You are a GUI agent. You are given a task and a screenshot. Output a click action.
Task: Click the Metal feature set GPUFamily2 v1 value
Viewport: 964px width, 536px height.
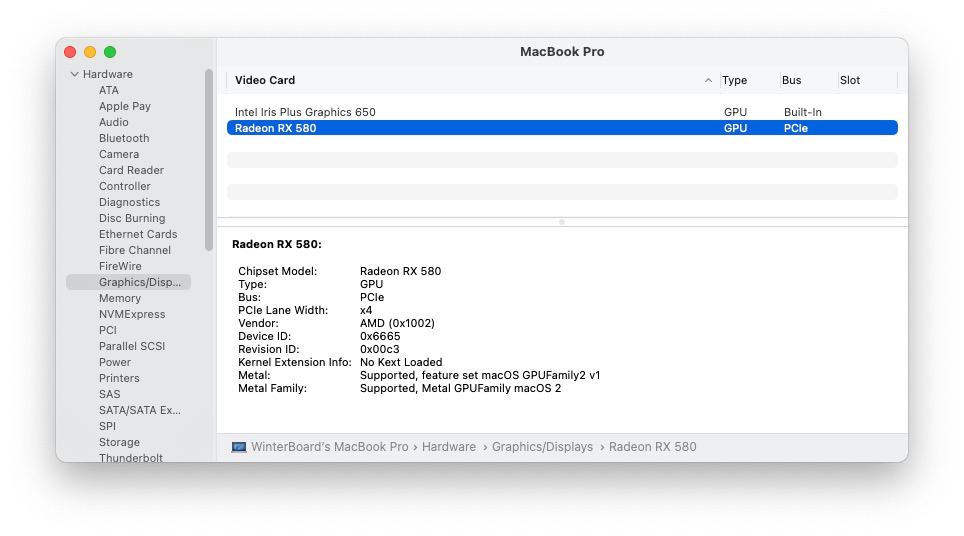[x=480, y=375]
